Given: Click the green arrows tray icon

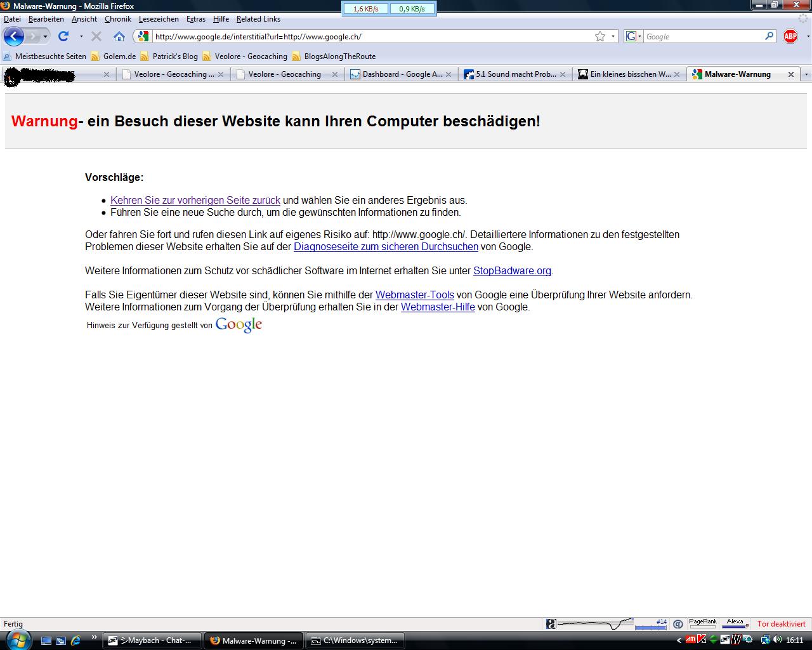Looking at the screenshot, I should point(713,640).
